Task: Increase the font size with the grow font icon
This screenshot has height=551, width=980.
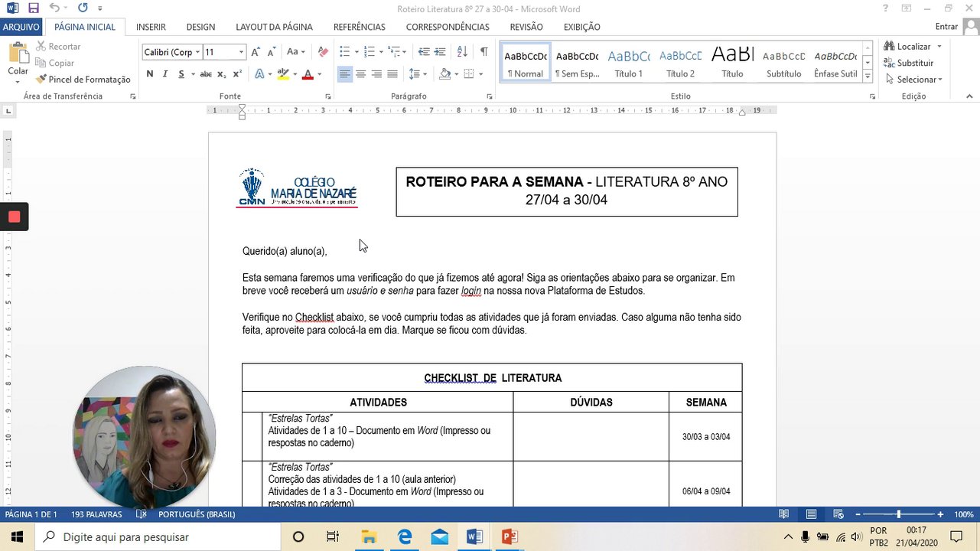Action: (256, 52)
